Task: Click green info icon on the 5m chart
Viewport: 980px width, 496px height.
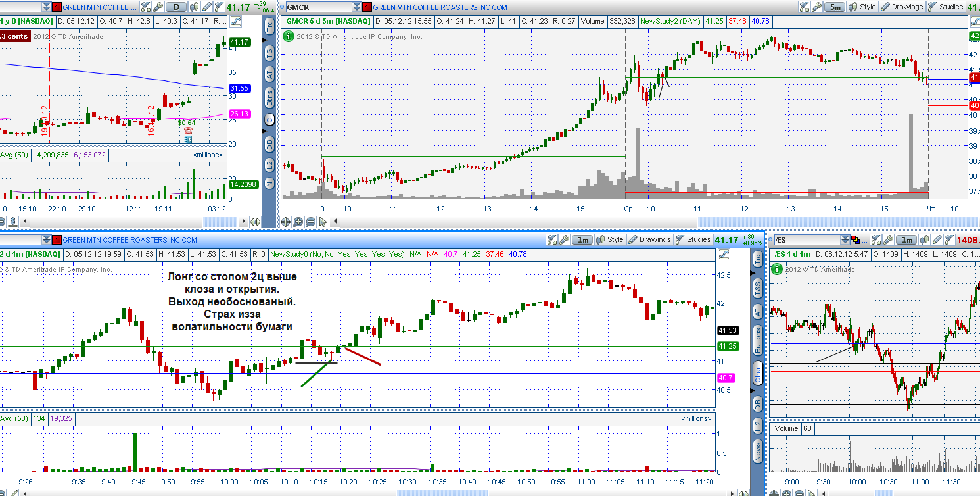Action: pos(288,36)
